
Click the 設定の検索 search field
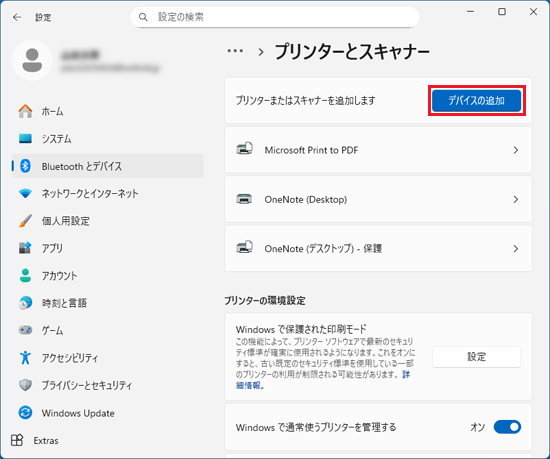point(275,17)
